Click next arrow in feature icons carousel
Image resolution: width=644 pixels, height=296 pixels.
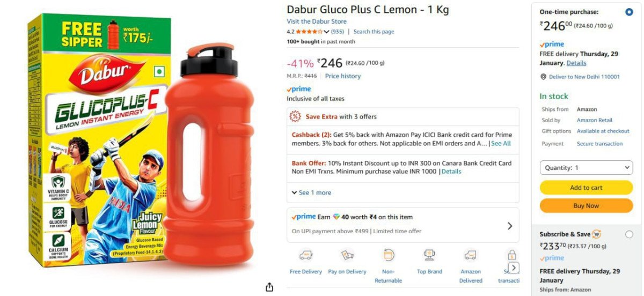pos(514,268)
